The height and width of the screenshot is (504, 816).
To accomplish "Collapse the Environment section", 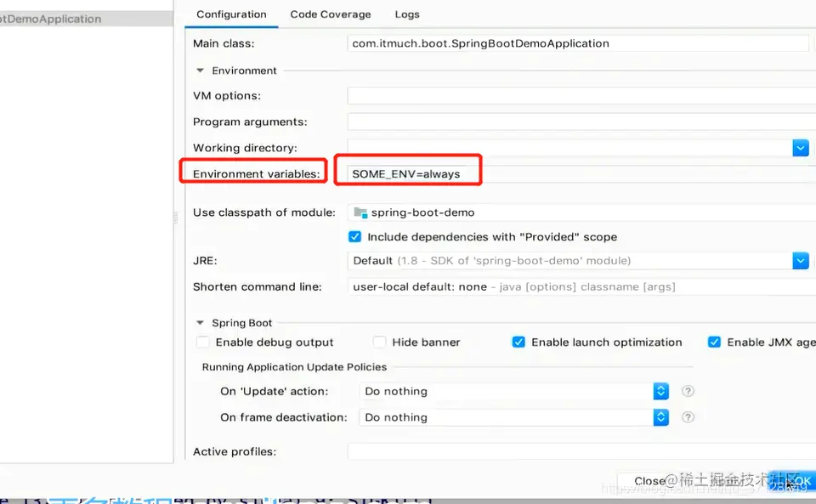I will (200, 71).
